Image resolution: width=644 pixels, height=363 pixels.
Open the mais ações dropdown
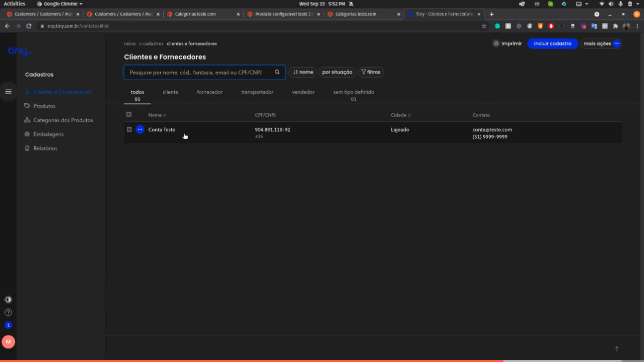pyautogui.click(x=601, y=44)
